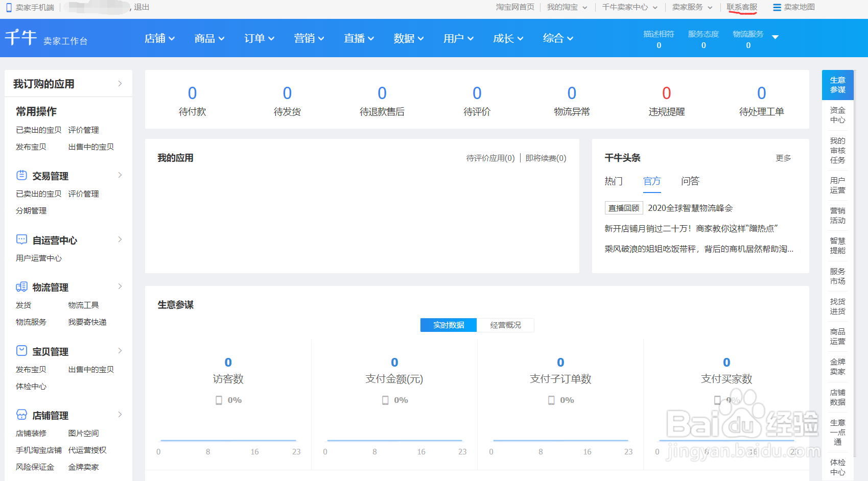Expand the 物流管理 arrow
Screen dimensions: 868x481
point(120,286)
